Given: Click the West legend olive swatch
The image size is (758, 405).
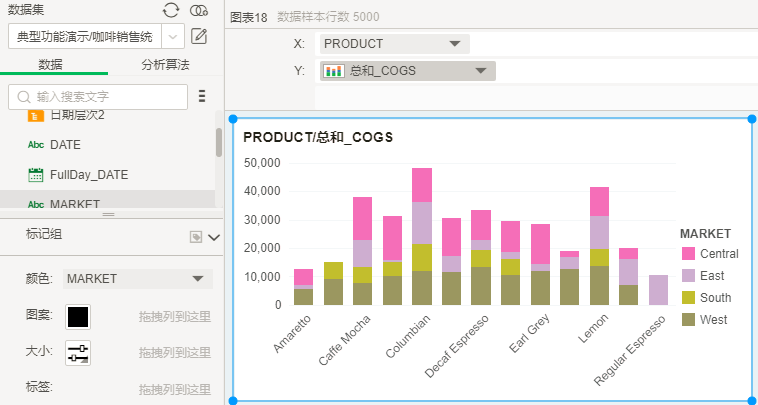Looking at the screenshot, I should pos(688,319).
